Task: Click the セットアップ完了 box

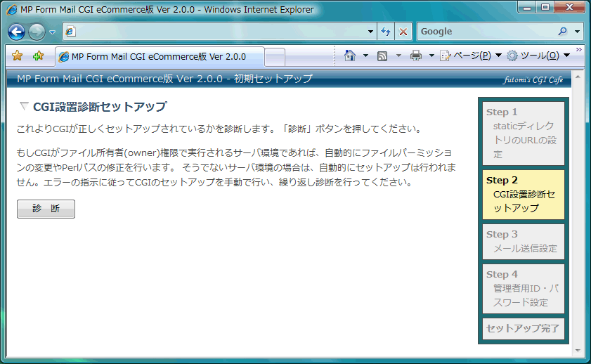Action: 523,329
